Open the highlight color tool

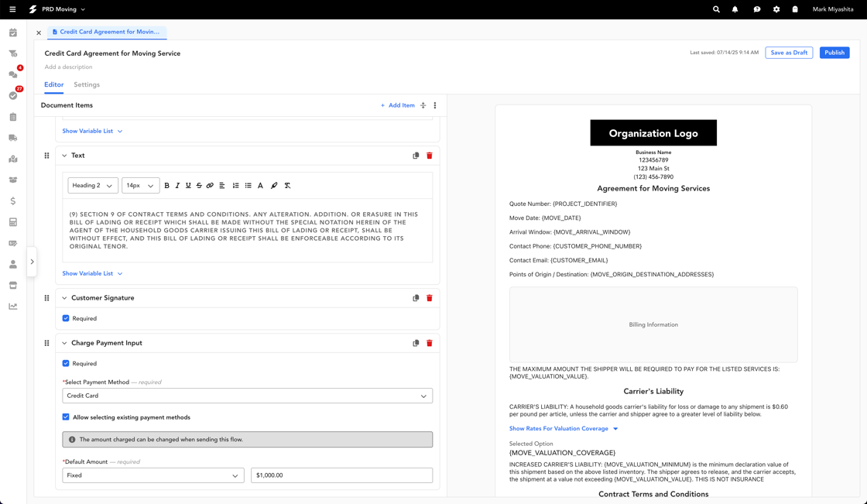click(274, 185)
